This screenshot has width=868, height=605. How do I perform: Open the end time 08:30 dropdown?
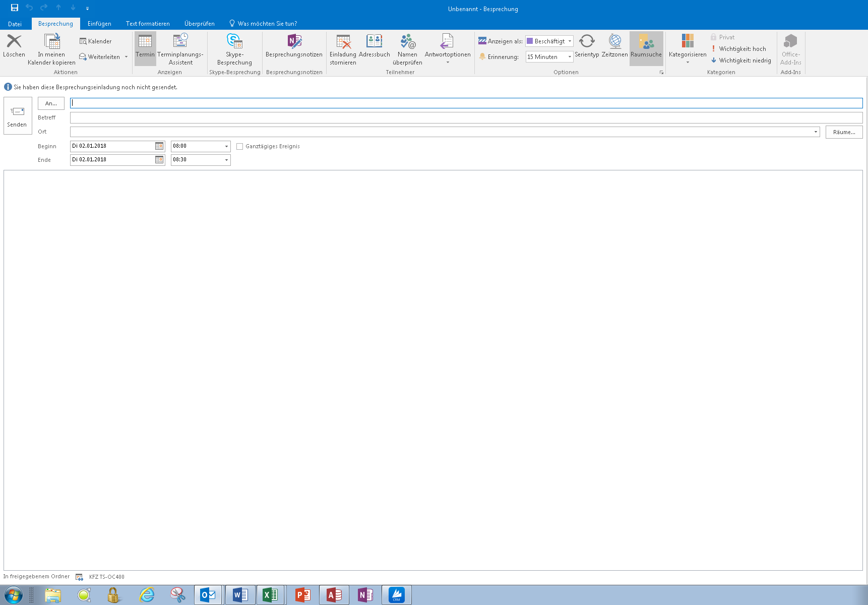226,160
